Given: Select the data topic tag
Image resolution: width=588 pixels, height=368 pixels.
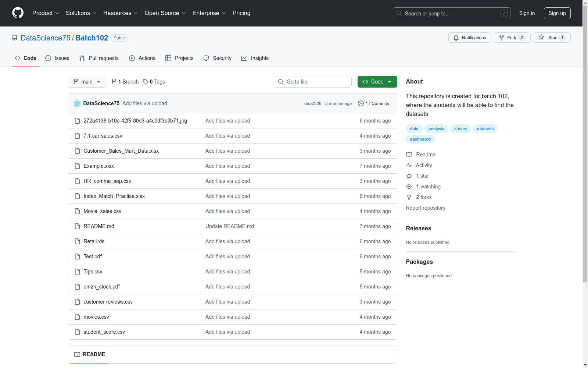Looking at the screenshot, I should click(x=414, y=129).
